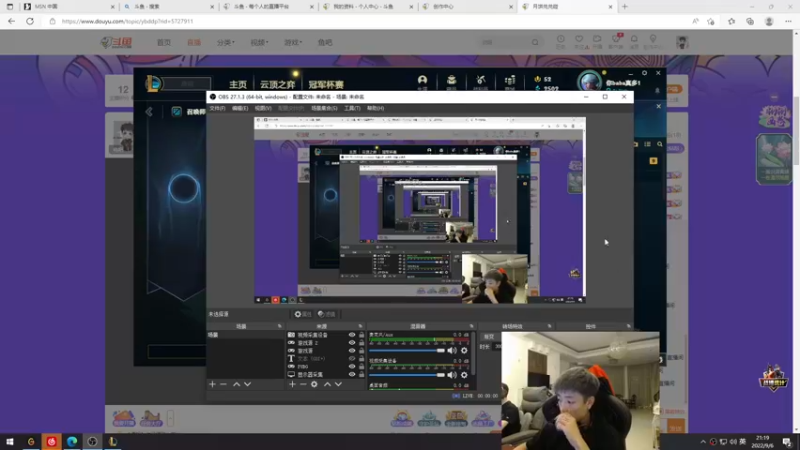Add a new source with plus icon
This screenshot has width=800, height=450.
click(292, 384)
